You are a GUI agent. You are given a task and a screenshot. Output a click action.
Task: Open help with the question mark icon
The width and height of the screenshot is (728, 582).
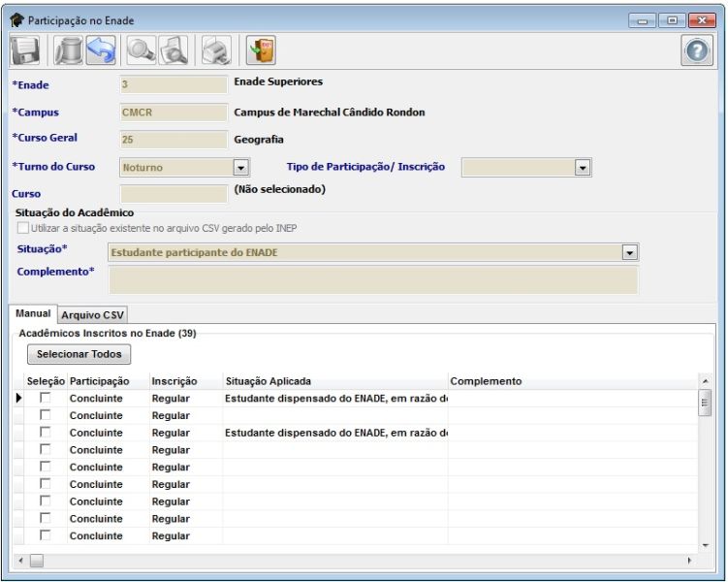pyautogui.click(x=697, y=51)
